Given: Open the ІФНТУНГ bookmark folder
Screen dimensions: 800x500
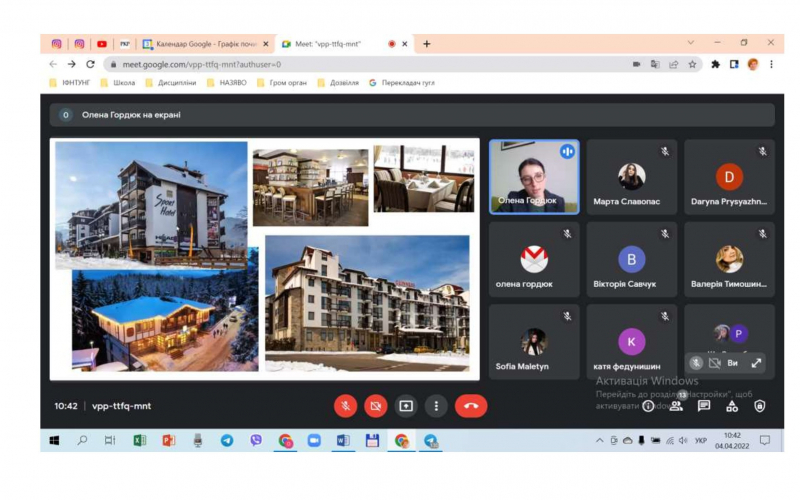Looking at the screenshot, I should 70,83.
